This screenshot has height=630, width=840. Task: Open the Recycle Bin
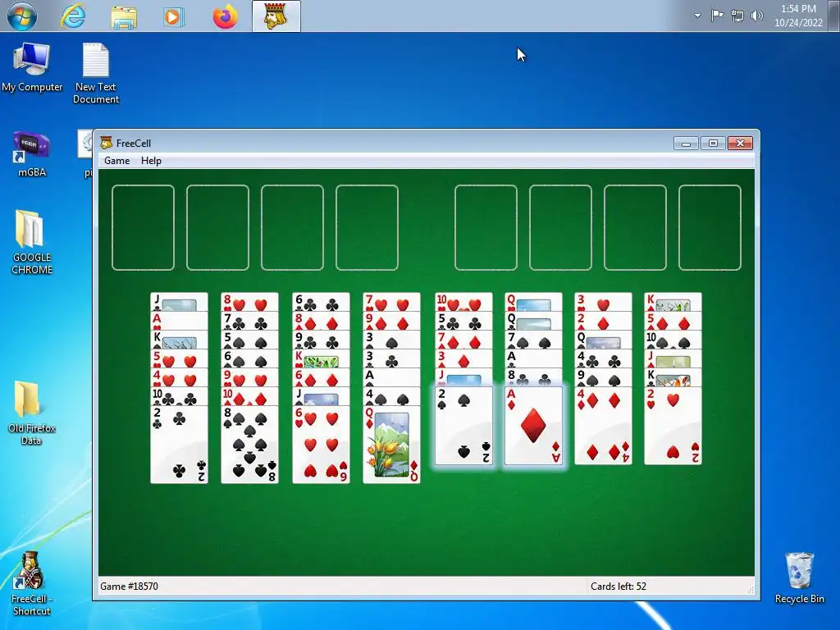pyautogui.click(x=799, y=578)
